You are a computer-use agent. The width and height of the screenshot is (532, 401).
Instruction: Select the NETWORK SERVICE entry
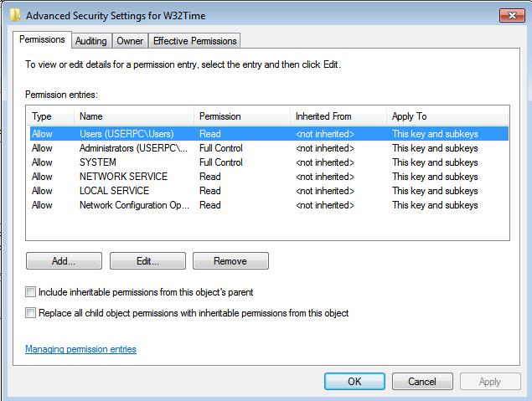(123, 177)
